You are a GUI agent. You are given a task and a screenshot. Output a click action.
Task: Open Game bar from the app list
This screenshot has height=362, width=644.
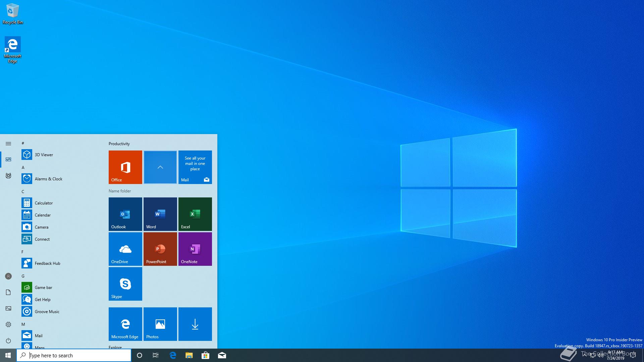60,287
